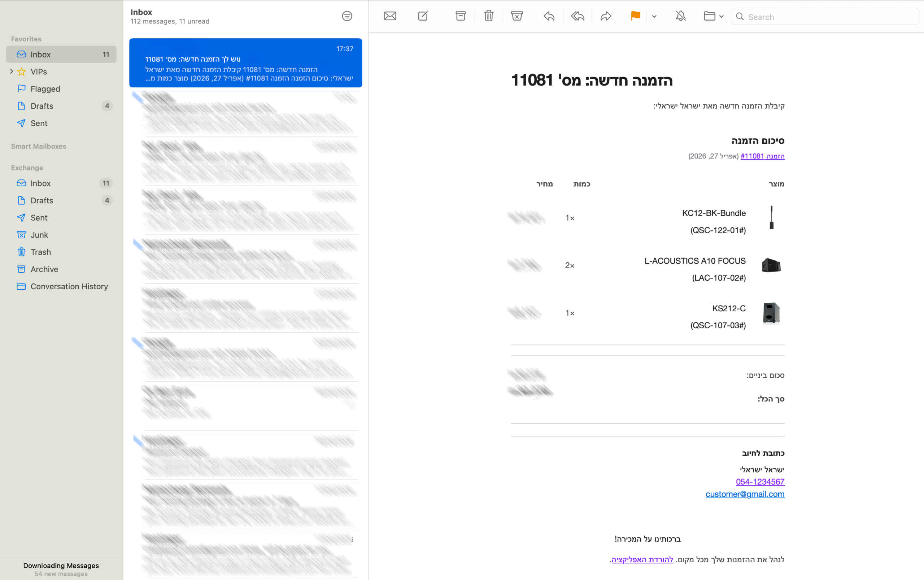The height and width of the screenshot is (580, 924).
Task: Click the Smart Mailboxes section header
Action: point(39,146)
